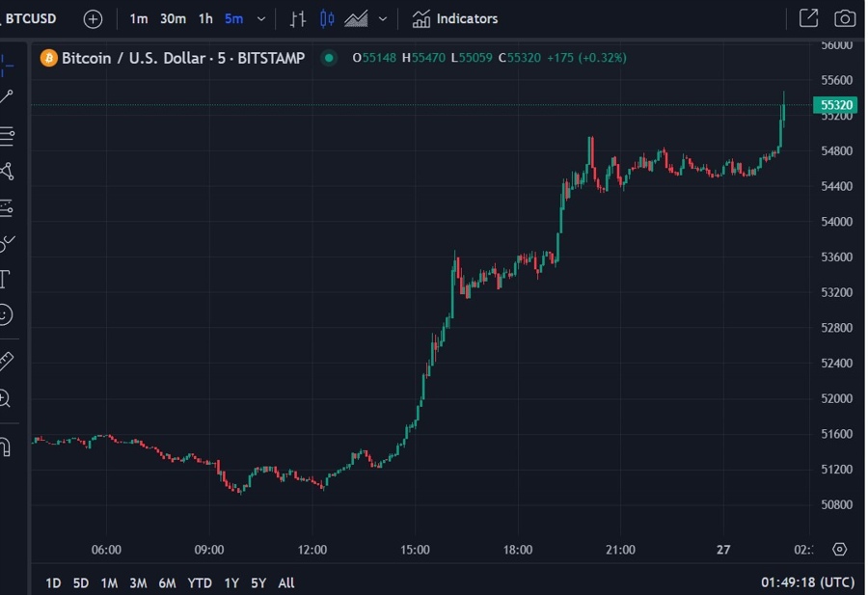Viewport: 868px width, 595px height.
Task: Select the zoom in tool
Action: tap(5, 398)
